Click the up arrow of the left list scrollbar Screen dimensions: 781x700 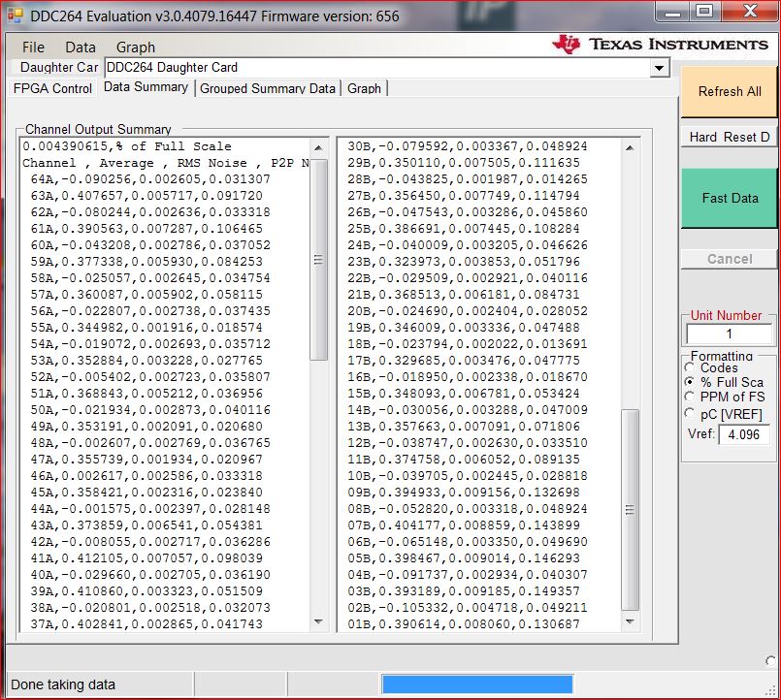[318, 148]
